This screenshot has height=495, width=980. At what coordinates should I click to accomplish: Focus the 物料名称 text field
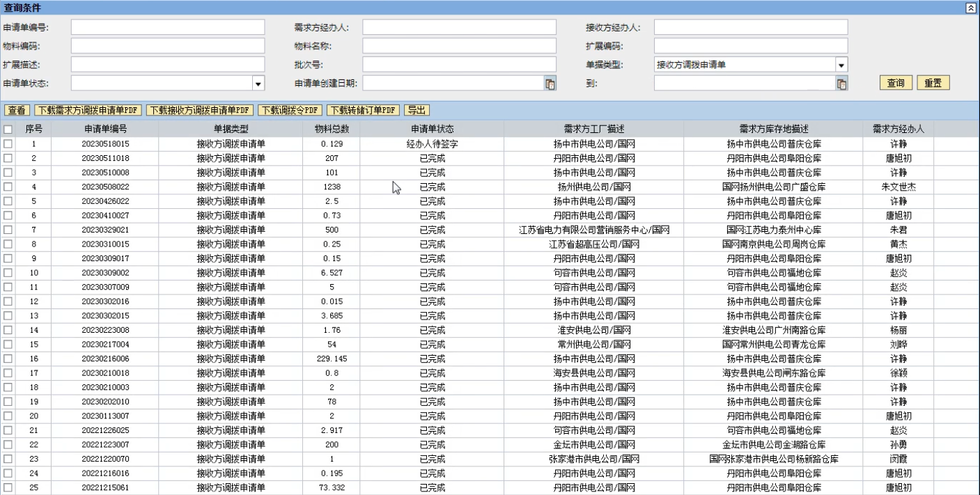coord(459,46)
